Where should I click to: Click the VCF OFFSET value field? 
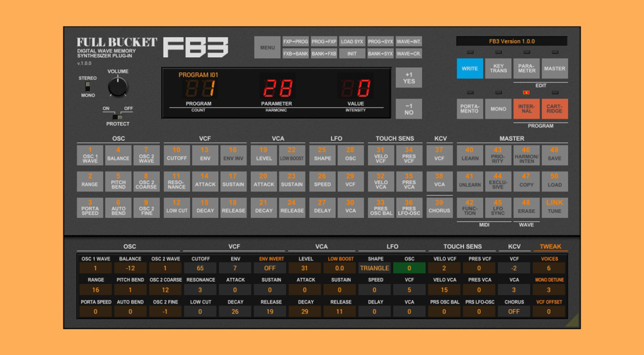pos(548,312)
